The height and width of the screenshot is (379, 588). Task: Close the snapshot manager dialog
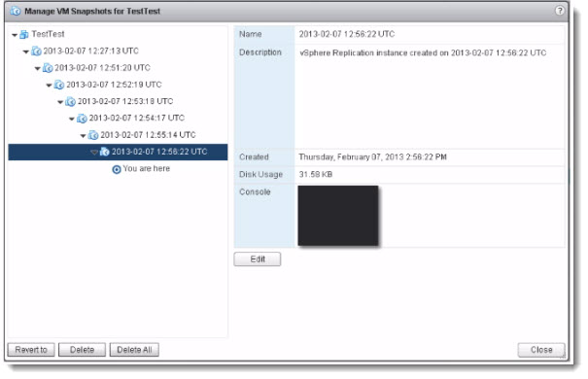click(x=541, y=350)
